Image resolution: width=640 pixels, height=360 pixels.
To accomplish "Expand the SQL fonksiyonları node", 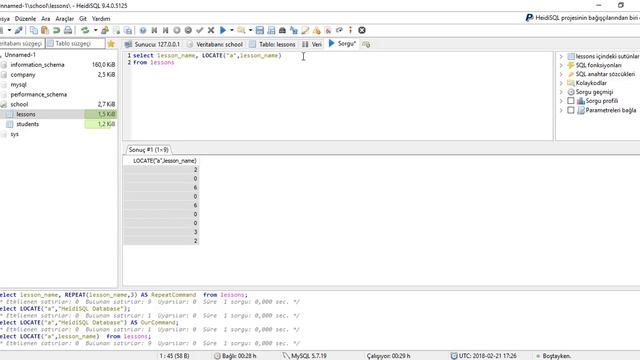I will (561, 65).
